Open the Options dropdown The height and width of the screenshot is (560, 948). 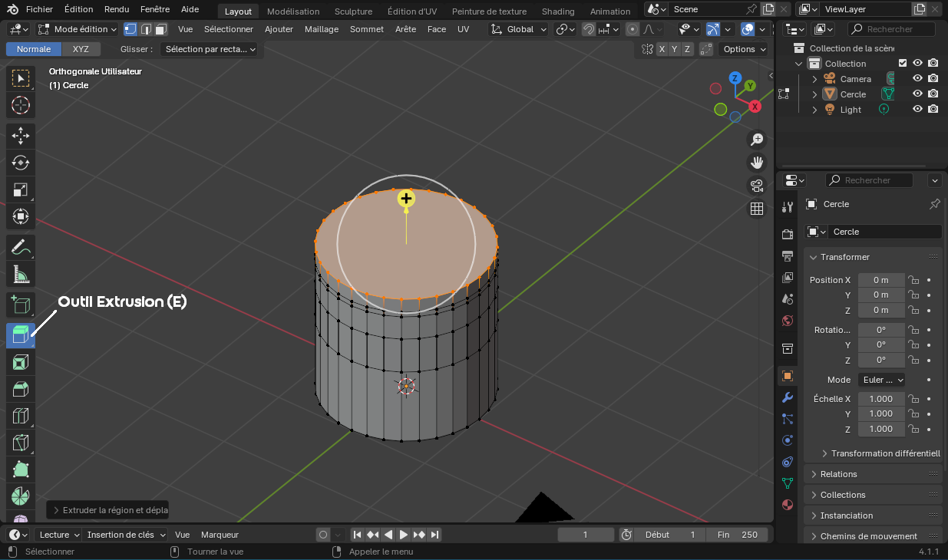pos(744,49)
